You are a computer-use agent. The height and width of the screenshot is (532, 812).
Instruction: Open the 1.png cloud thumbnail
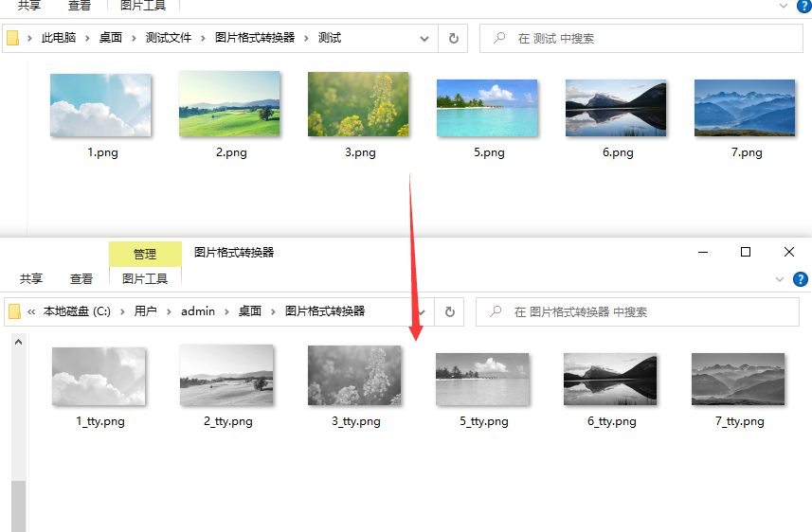coord(100,105)
